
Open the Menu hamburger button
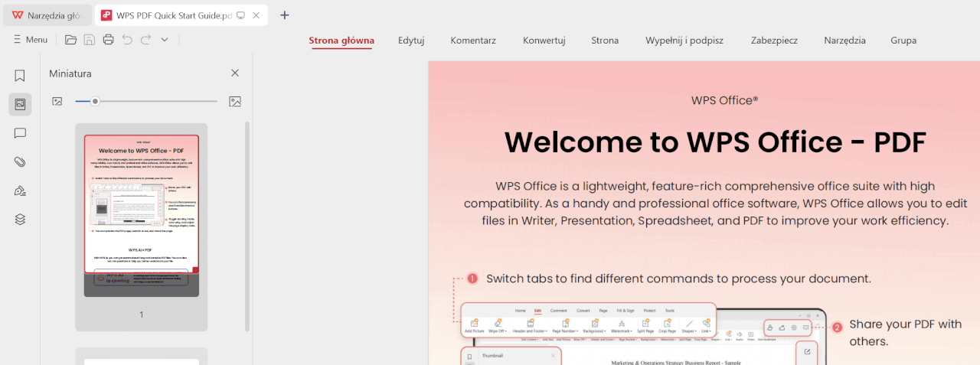31,40
